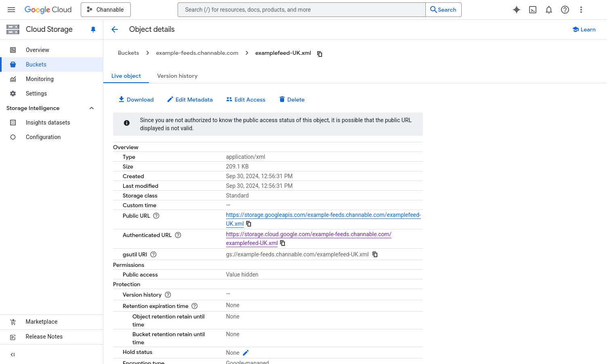This screenshot has height=364, width=607.
Task: Click the Download button
Action: point(136,100)
